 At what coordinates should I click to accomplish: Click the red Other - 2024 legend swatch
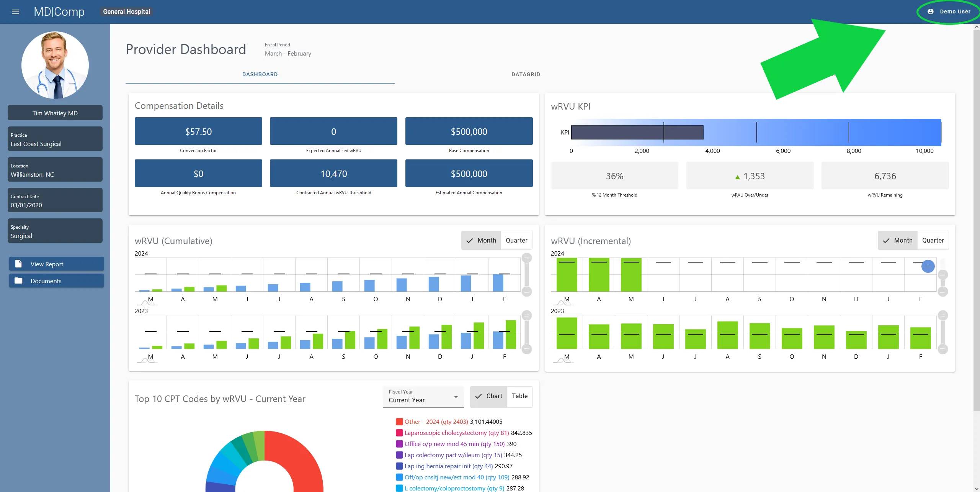pos(399,421)
